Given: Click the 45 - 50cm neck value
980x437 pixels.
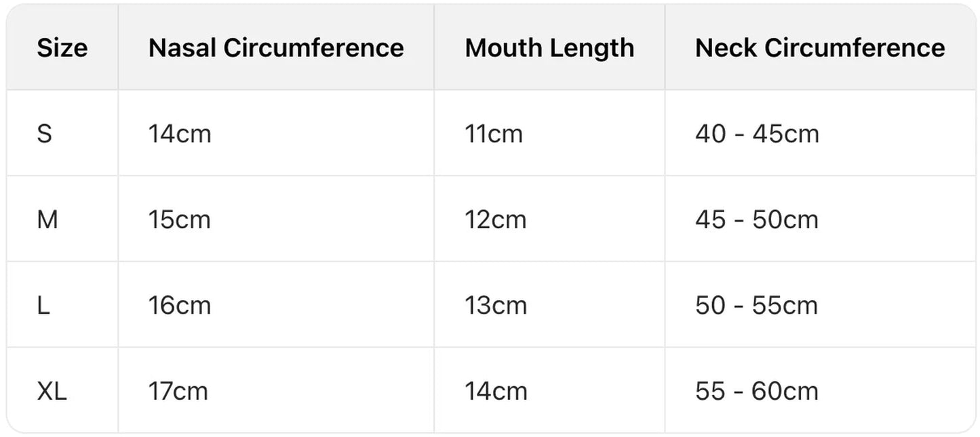Looking at the screenshot, I should tap(757, 220).
